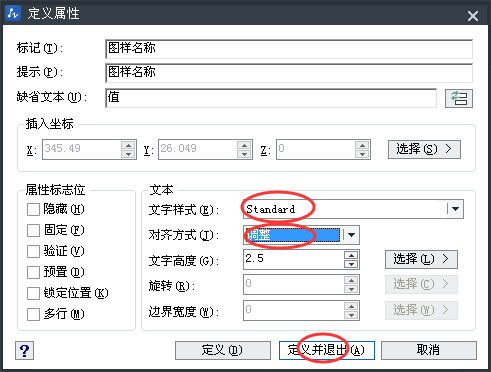Enable the 隐藏(H) checkbox
Viewport: 491px width, 372px height.
[33, 210]
